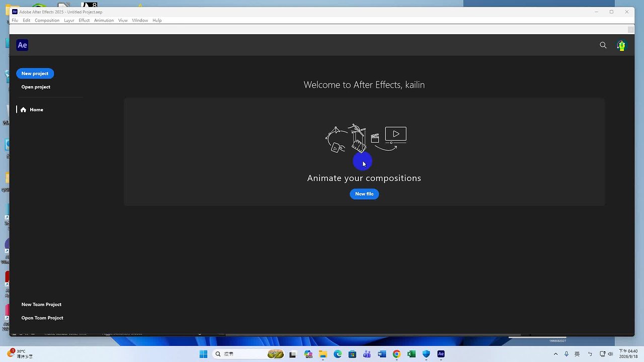Open Windows Security shield on taskbar

tap(426, 354)
